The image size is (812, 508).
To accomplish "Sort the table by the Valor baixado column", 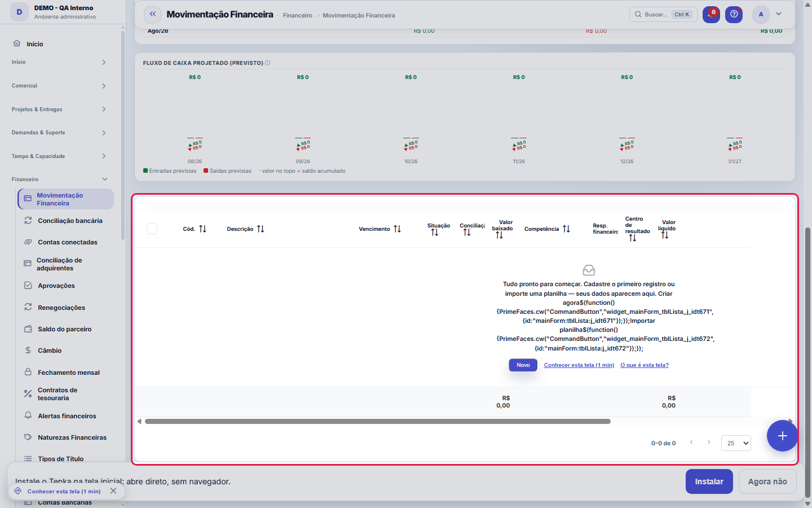I will click(499, 235).
